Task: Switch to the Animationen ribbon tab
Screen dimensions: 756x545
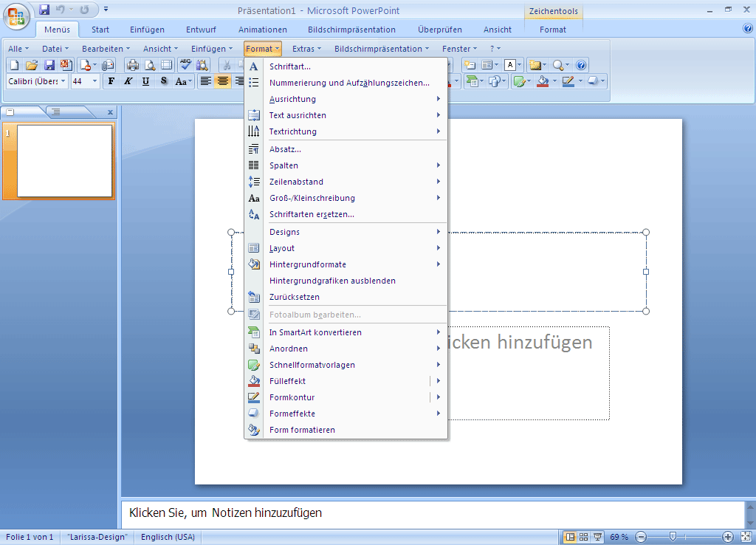Action: pos(263,30)
